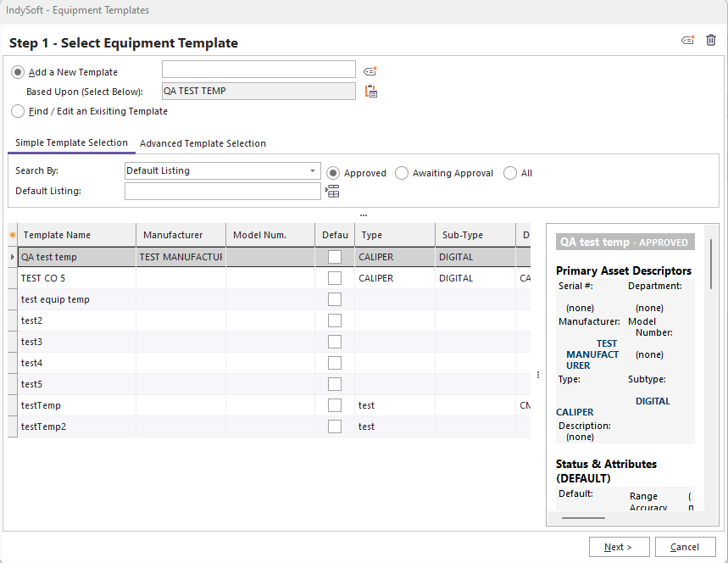This screenshot has width=728, height=563.
Task: Click the delete trash icon at top right
Action: tap(711, 40)
